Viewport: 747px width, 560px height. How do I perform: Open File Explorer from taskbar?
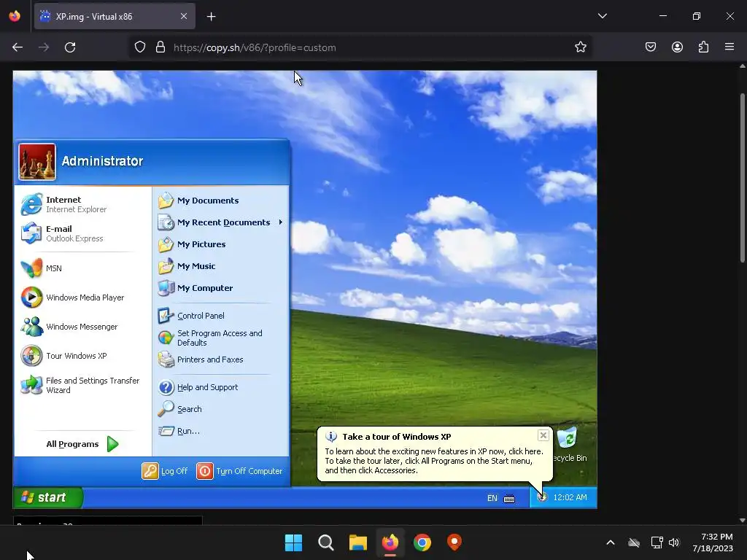(x=357, y=542)
